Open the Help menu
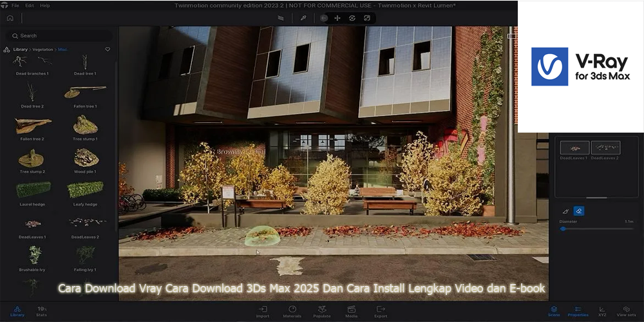The image size is (644, 322). [45, 5]
